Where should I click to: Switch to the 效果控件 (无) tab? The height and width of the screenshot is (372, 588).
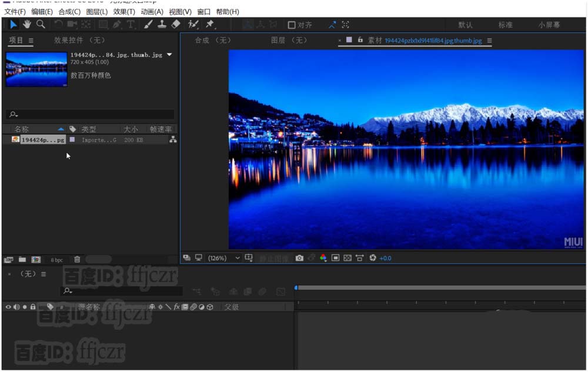(79, 40)
